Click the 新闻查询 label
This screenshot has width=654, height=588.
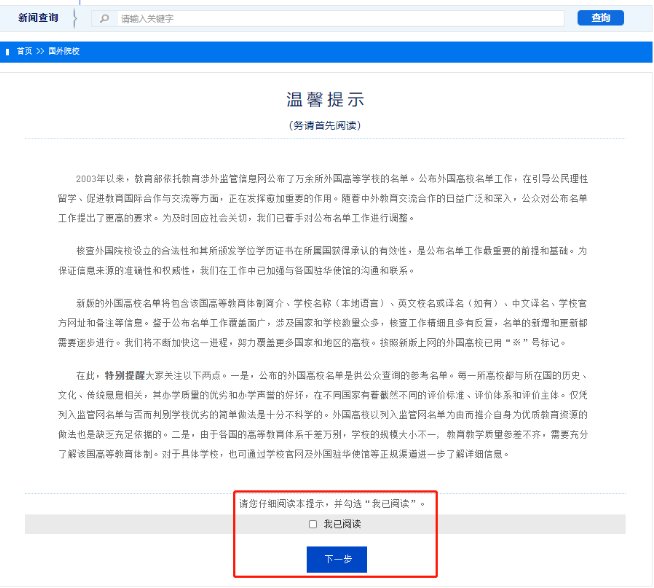(x=38, y=18)
